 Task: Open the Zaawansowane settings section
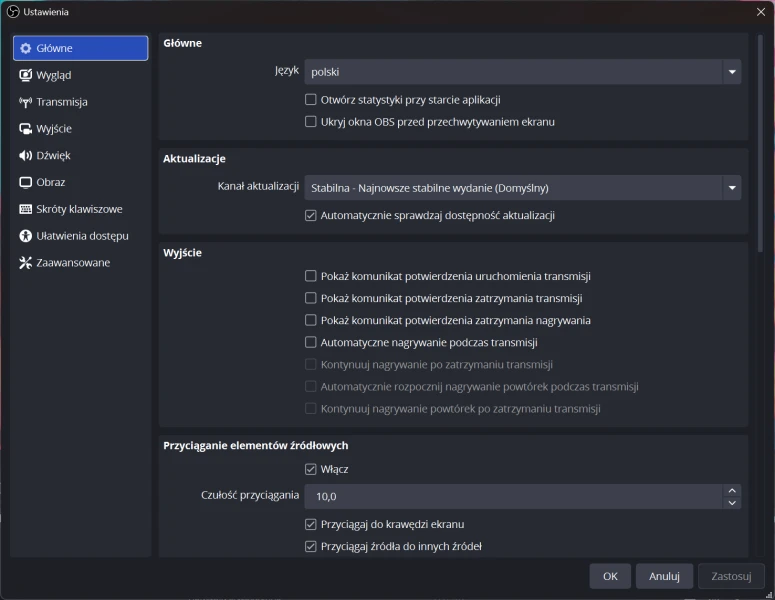point(72,263)
